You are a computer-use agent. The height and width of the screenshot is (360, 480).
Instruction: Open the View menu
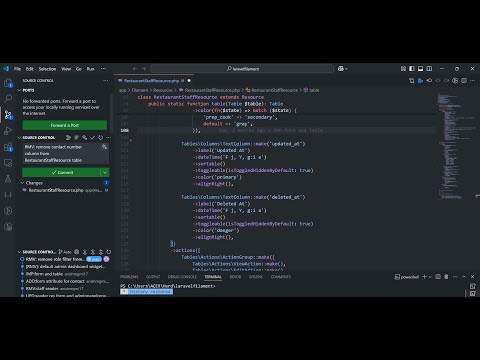[x=66, y=69]
